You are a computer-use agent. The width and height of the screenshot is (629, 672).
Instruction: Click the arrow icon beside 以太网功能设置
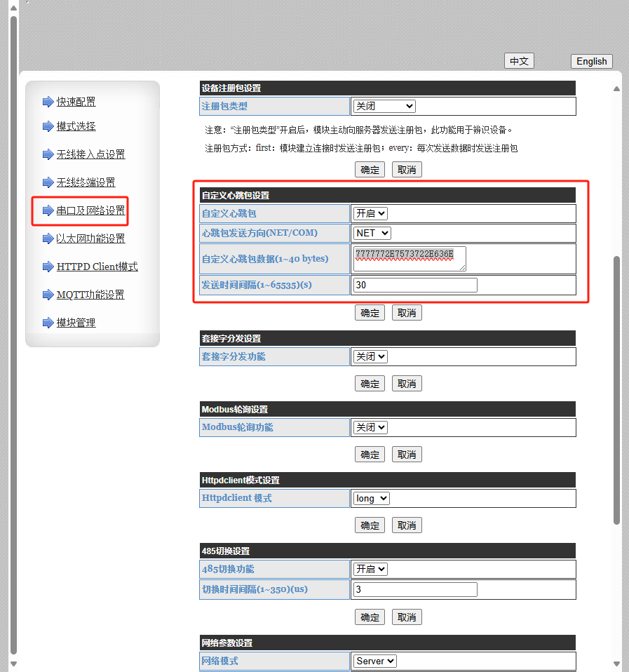point(48,238)
